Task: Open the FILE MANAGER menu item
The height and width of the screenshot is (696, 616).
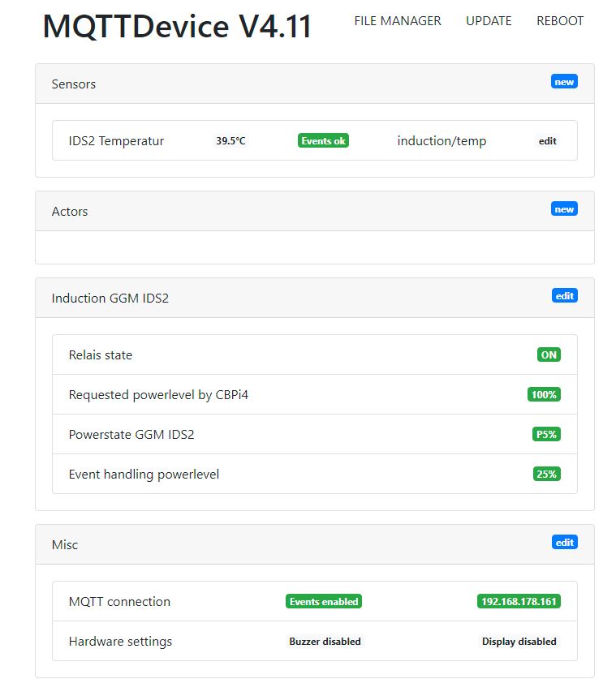Action: click(x=397, y=21)
